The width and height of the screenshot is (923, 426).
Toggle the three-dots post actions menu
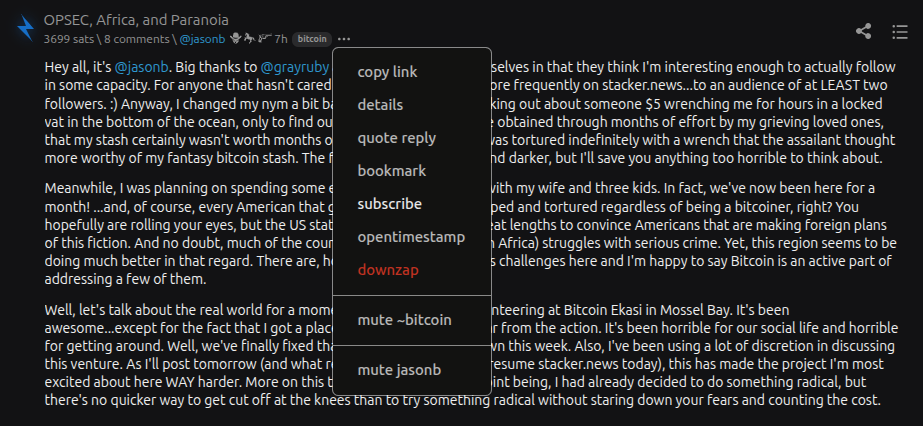(344, 39)
